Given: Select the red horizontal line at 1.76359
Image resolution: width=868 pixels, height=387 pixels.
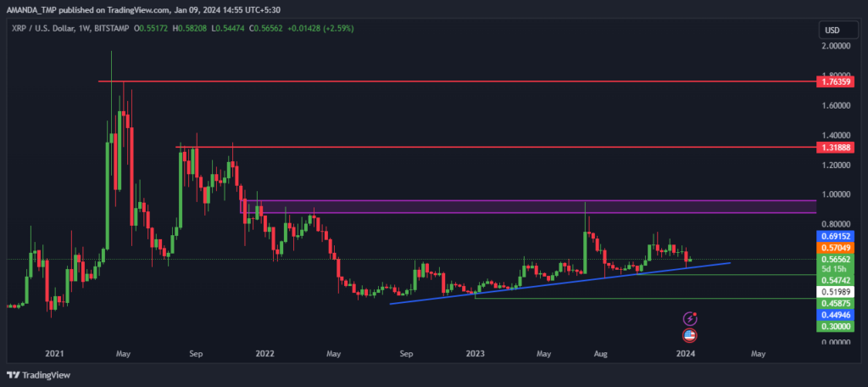Looking at the screenshot, I should pos(457,81).
